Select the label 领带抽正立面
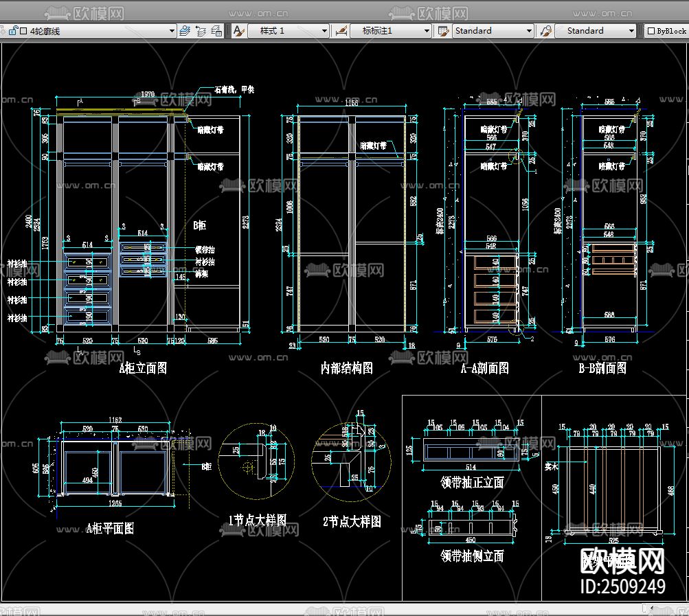This screenshot has width=689, height=616. click(x=472, y=483)
